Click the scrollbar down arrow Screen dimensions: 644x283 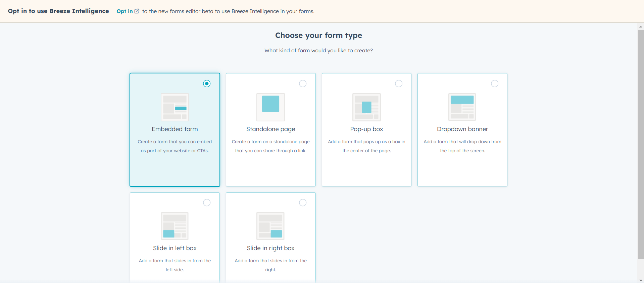pyautogui.click(x=641, y=280)
